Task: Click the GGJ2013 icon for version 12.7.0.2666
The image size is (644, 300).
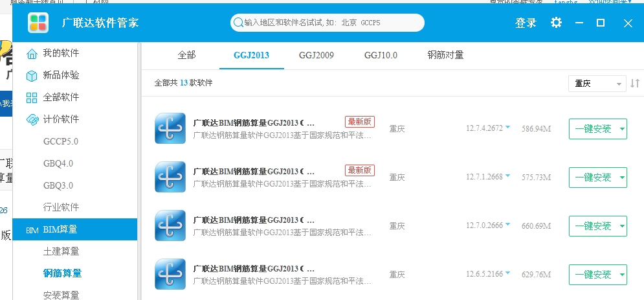Action: click(x=170, y=225)
